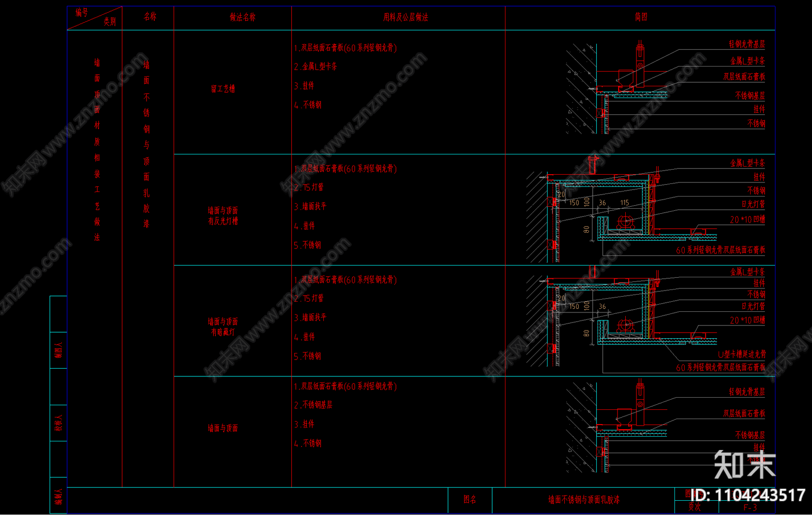Select the '双层纸面石膏板' label in the bottom diagram
This screenshot has width=812, height=515.
coord(744,413)
